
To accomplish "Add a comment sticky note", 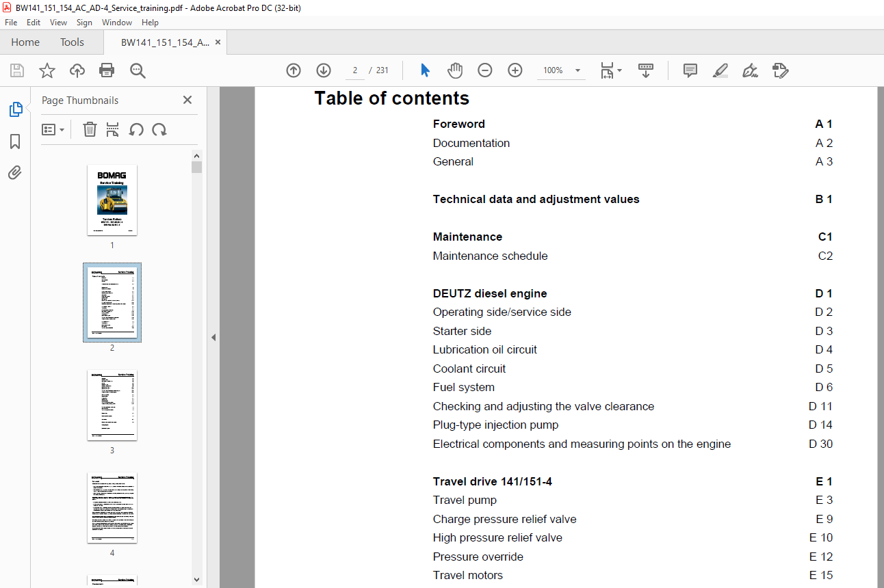I will tap(690, 70).
